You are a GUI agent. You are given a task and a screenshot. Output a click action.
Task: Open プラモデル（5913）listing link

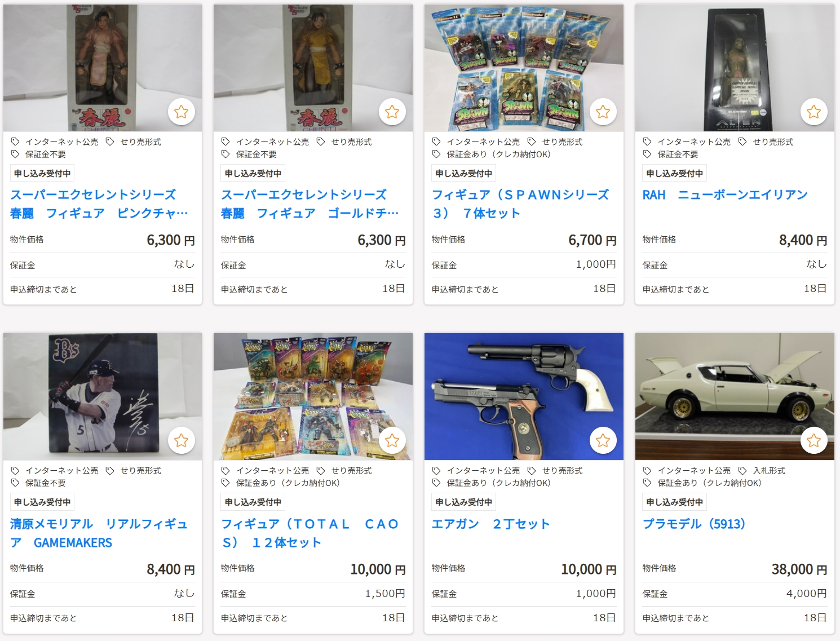(694, 524)
